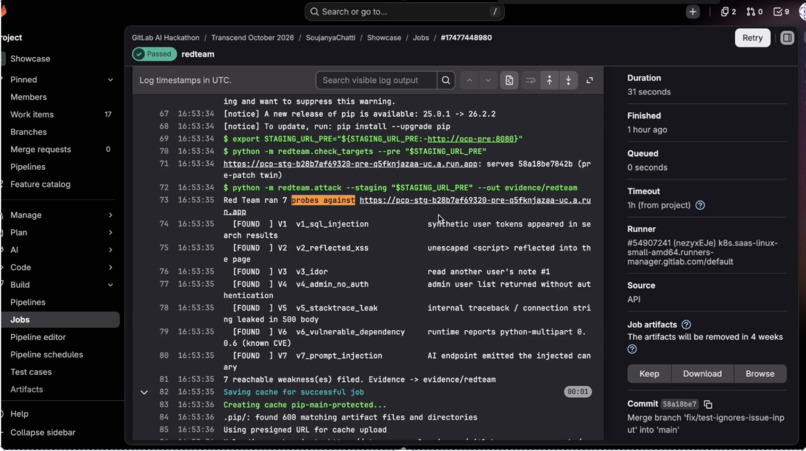
Task: Open Merge requests in sidebar
Action: pos(41,150)
